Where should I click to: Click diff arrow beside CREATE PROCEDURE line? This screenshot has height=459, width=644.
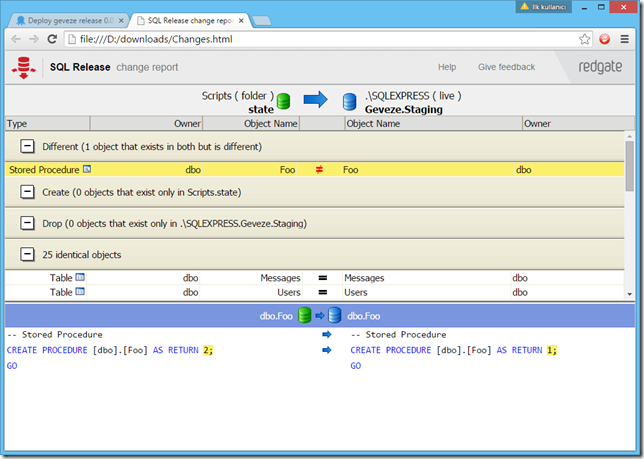327,350
